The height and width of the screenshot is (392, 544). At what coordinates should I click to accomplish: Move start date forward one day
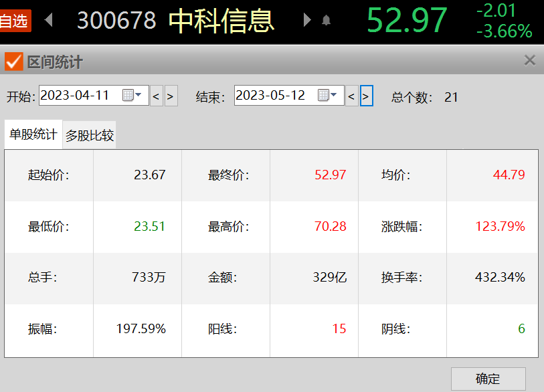pyautogui.click(x=171, y=96)
